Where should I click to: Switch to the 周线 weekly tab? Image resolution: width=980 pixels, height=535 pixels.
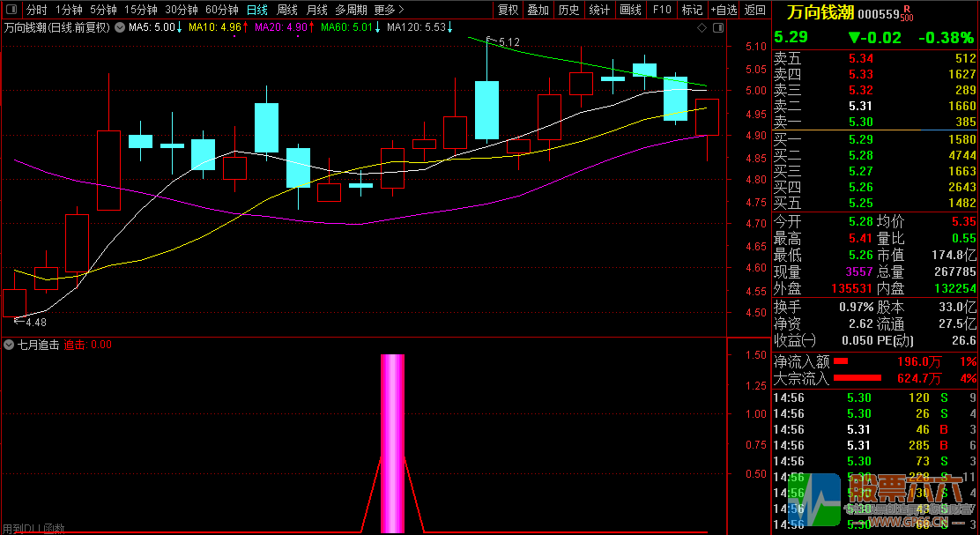tap(287, 10)
